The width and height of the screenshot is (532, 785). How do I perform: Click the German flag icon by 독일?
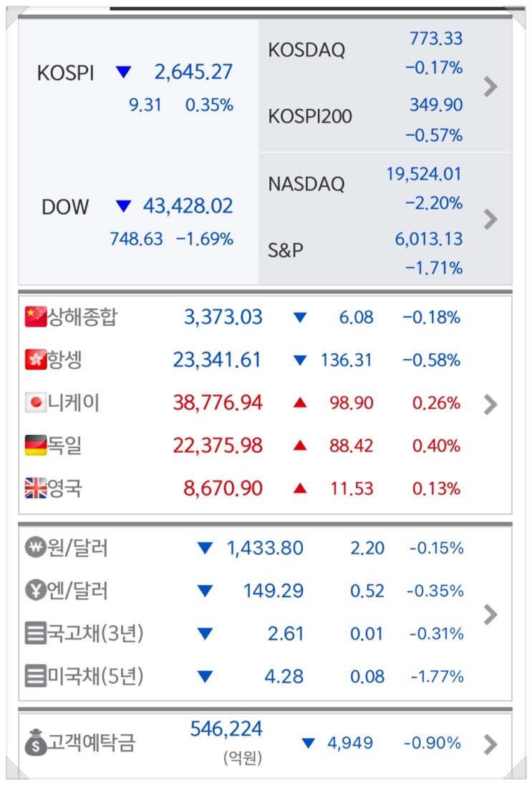coord(35,446)
